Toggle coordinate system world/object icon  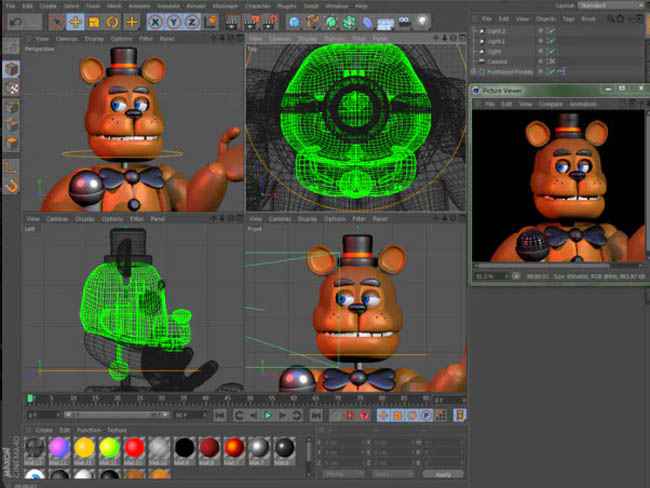point(211,22)
